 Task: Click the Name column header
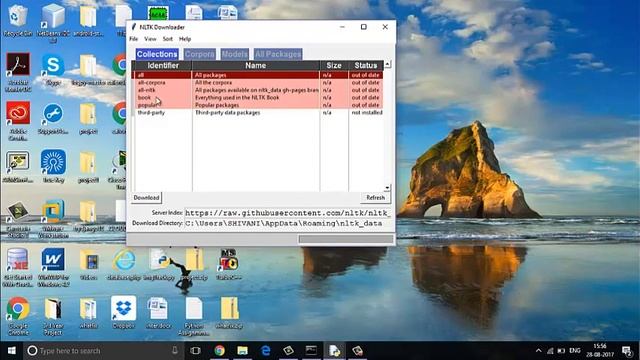pos(256,65)
